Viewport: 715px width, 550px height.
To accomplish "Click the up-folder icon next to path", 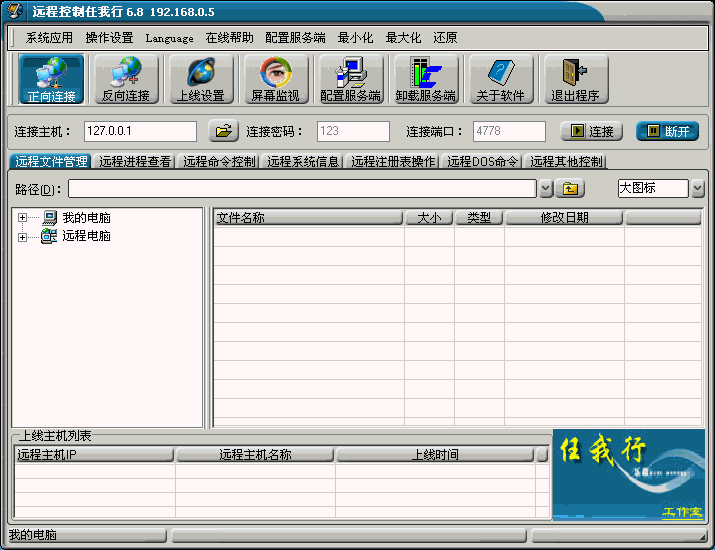I will [x=570, y=188].
